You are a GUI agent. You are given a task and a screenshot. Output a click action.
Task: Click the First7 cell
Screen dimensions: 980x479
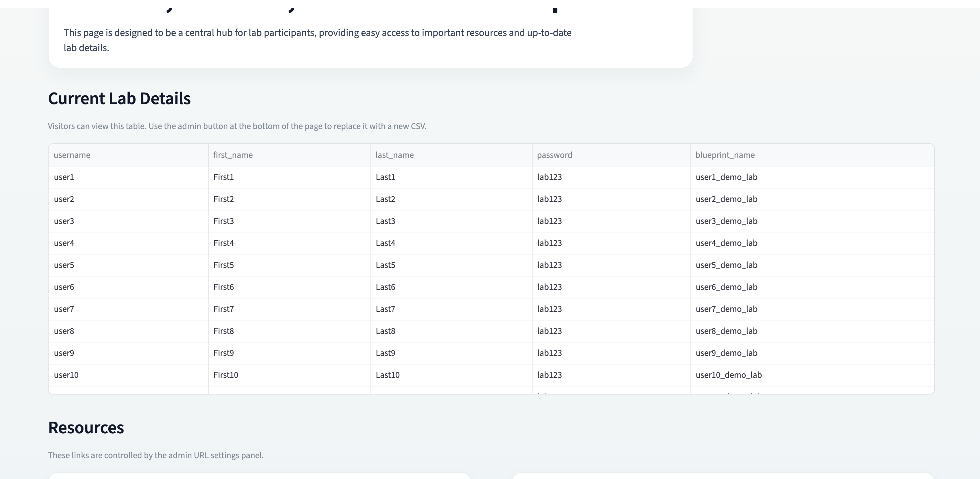click(x=289, y=309)
